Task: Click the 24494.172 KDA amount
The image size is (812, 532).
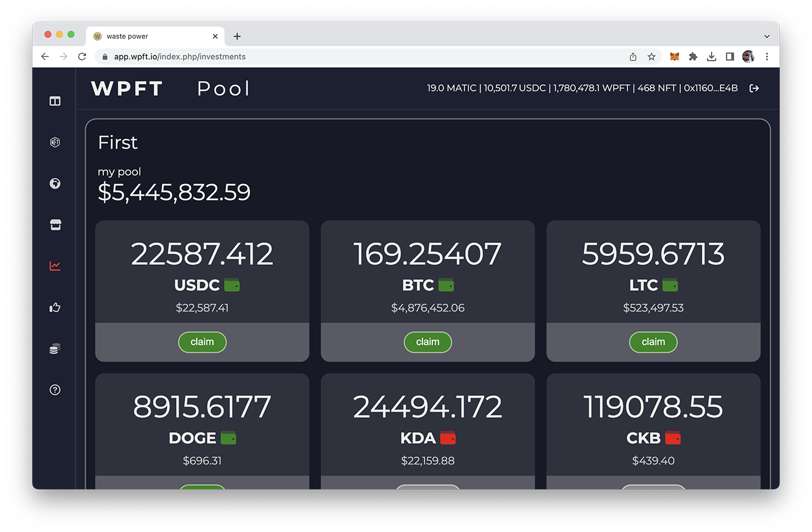Action: coord(428,407)
